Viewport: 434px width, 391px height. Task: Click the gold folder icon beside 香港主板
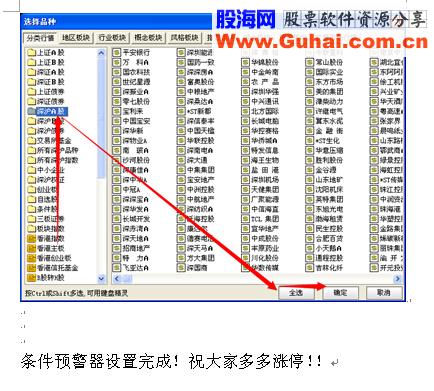click(31, 248)
